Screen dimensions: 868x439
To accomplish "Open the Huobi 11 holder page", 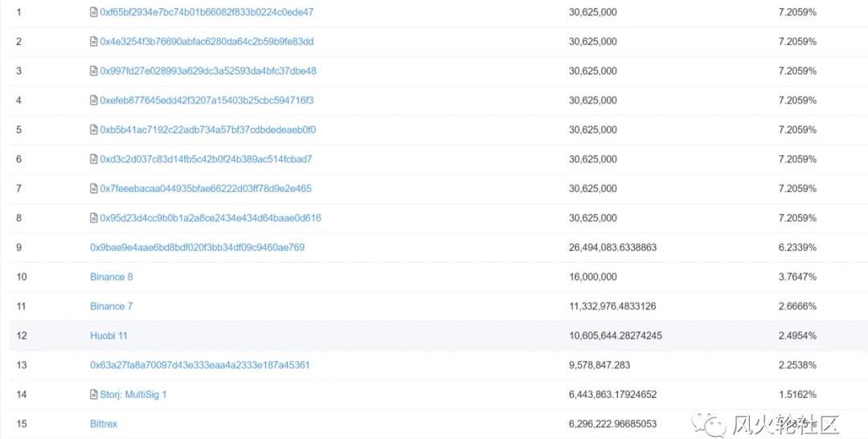I will pos(108,335).
